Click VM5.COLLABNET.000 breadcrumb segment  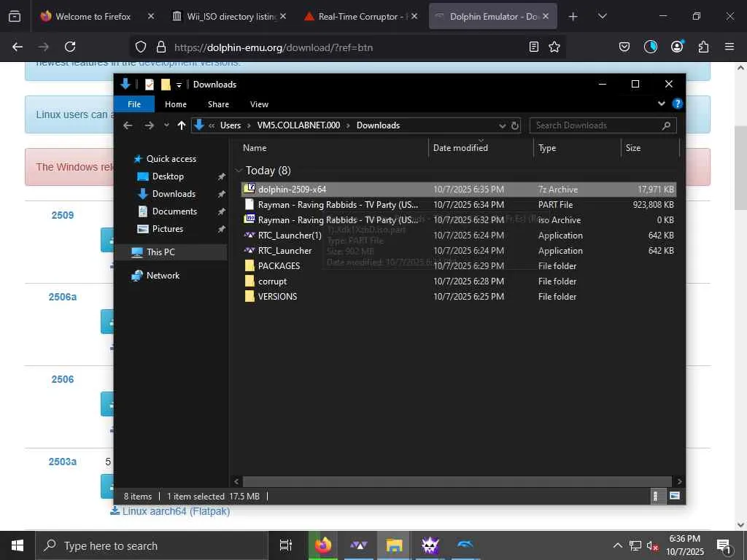click(x=298, y=125)
